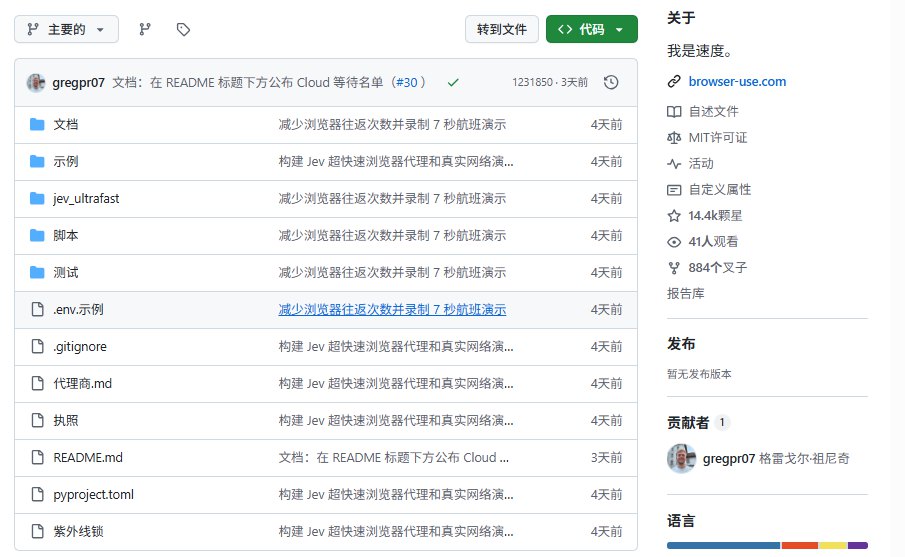The image size is (905, 557).
Task: Open the branches icon next to 主要的
Action: click(x=145, y=29)
